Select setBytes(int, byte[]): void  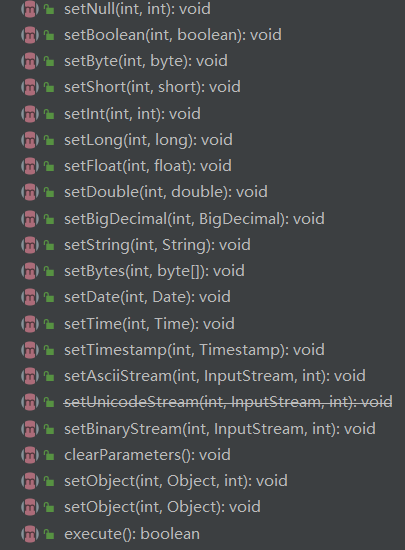point(154,271)
